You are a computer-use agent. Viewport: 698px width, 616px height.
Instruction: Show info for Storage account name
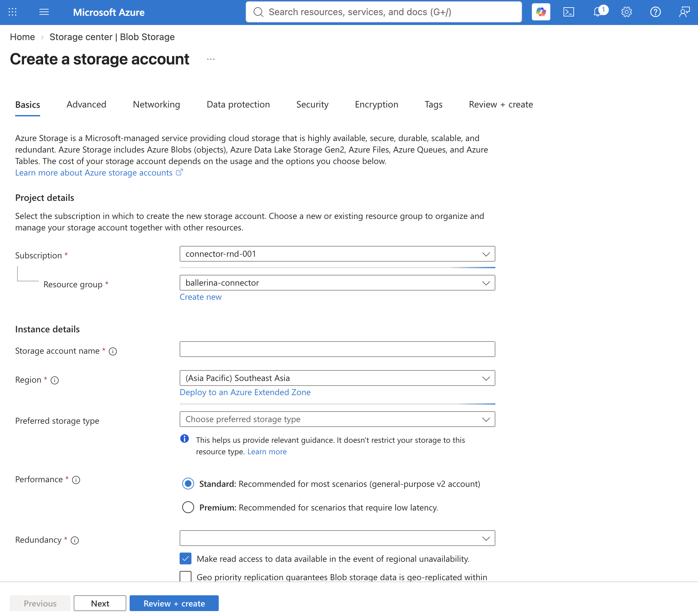coord(113,351)
